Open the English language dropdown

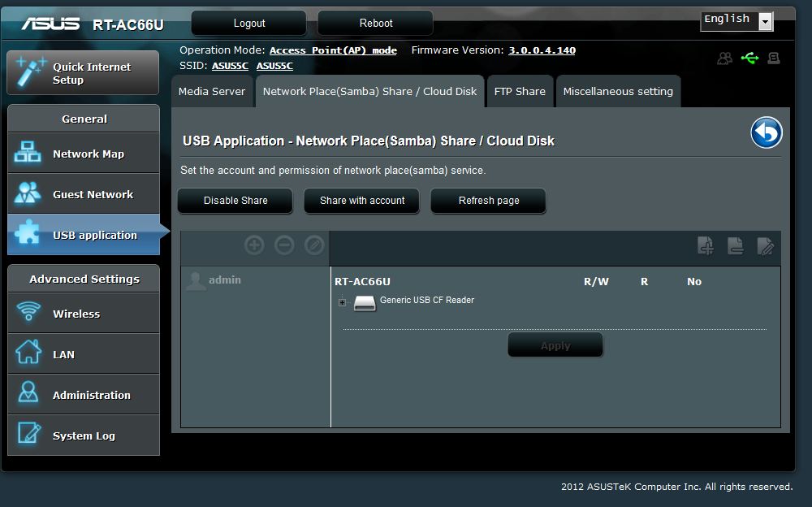click(x=736, y=21)
